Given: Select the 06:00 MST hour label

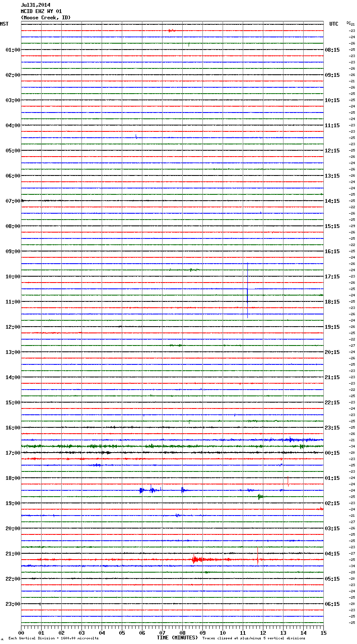Looking at the screenshot, I should (x=13, y=176).
